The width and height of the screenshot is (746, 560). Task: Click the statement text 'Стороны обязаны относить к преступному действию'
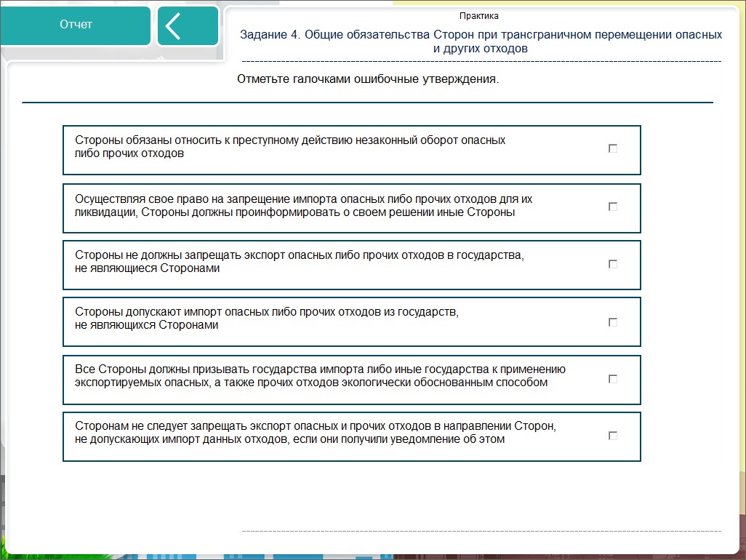[290, 146]
